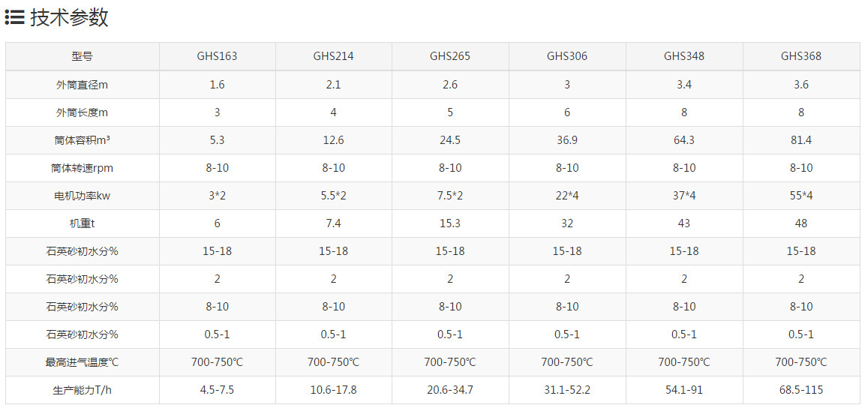Select the 外筒长度m row label
This screenshot has width=868, height=414.
[82, 112]
